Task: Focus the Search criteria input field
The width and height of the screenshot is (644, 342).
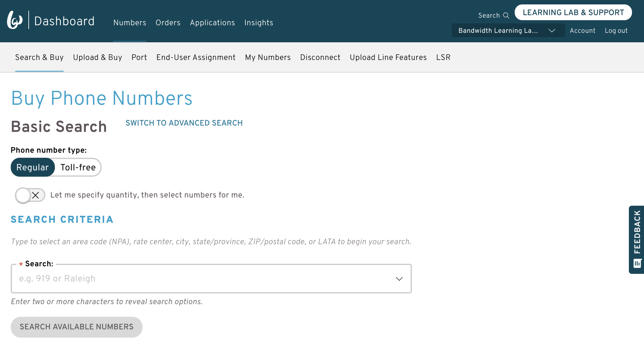Action: pyautogui.click(x=211, y=279)
